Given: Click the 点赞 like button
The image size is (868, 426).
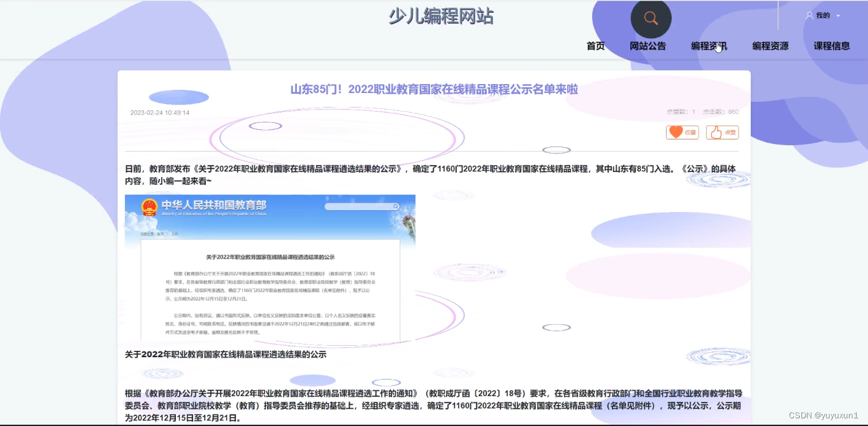Looking at the screenshot, I should pyautogui.click(x=722, y=132).
